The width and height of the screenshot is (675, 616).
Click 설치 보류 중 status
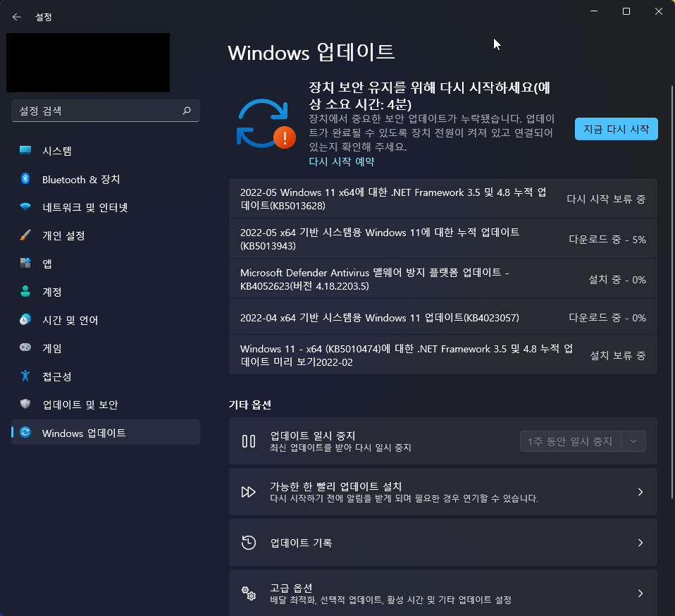pyautogui.click(x=617, y=355)
